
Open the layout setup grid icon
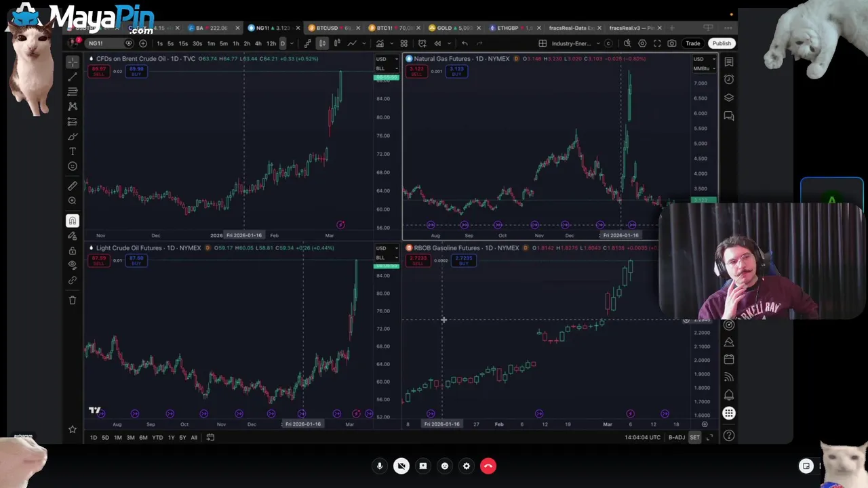point(542,43)
